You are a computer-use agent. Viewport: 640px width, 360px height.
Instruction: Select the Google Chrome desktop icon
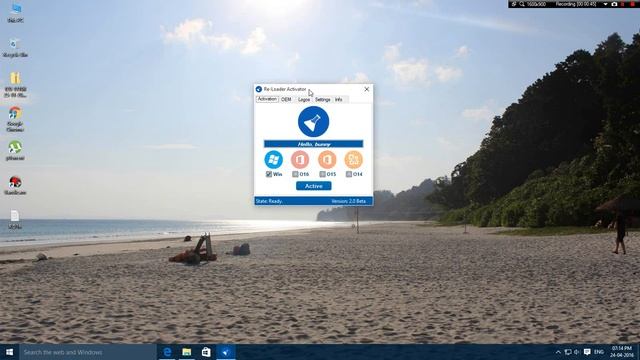point(16,119)
